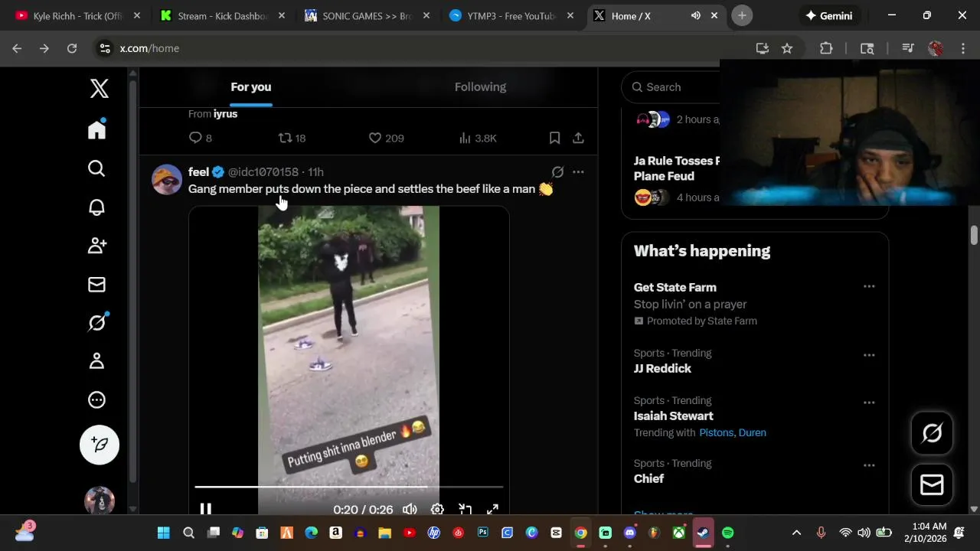Click the X Search input field
980x551 pixels.
671,87
